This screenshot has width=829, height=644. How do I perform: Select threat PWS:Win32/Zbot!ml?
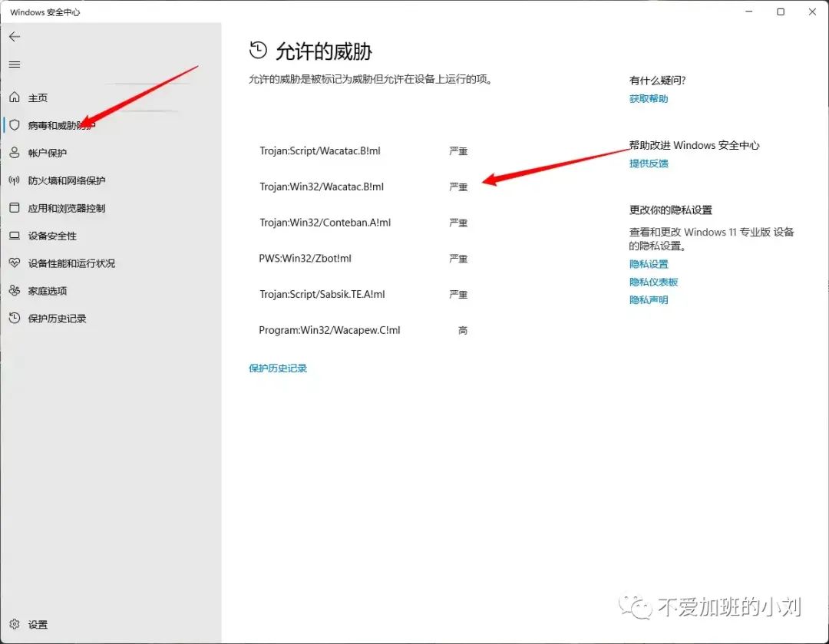[305, 259]
